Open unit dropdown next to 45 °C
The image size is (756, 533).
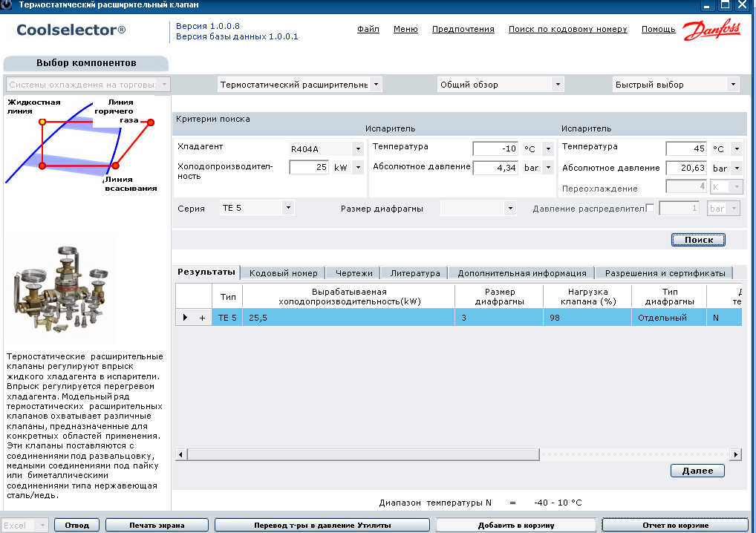tap(737, 148)
